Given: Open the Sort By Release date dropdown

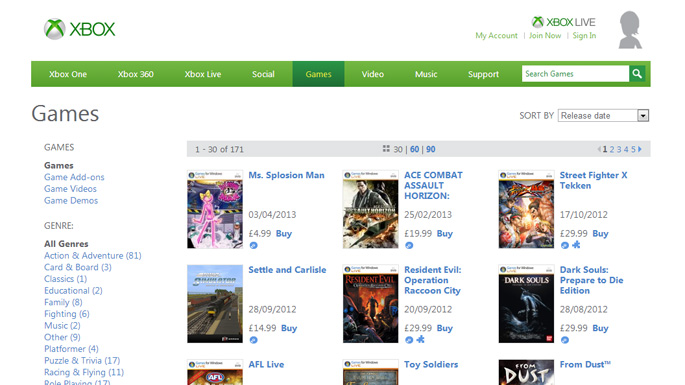Looking at the screenshot, I should [x=603, y=115].
